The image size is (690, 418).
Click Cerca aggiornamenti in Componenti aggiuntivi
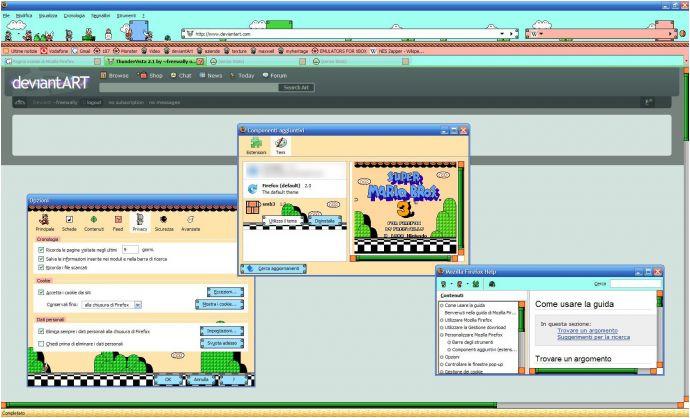273,268
